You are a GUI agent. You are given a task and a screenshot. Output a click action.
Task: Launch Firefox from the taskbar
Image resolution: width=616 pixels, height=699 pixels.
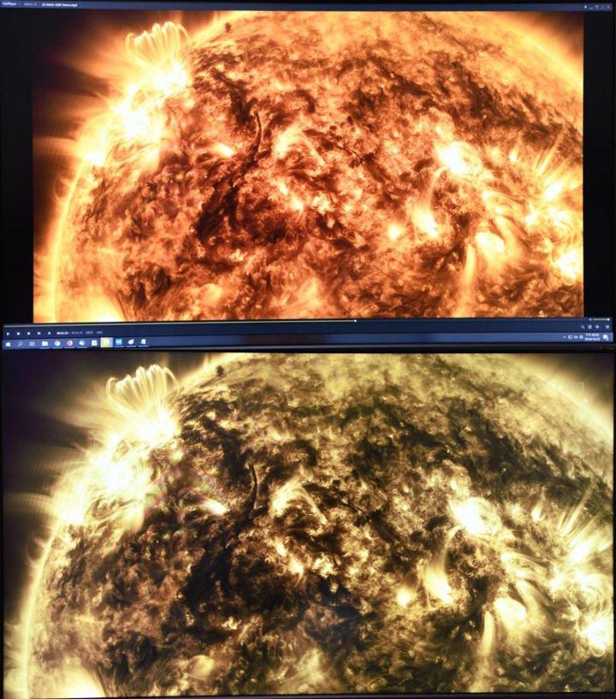pos(69,343)
